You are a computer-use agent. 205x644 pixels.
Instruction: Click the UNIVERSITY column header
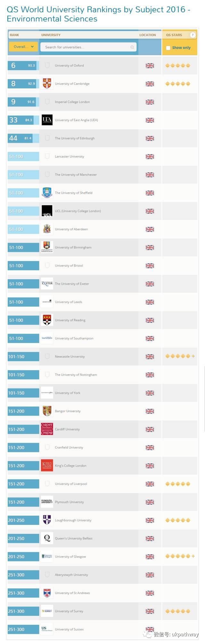pyautogui.click(x=51, y=35)
